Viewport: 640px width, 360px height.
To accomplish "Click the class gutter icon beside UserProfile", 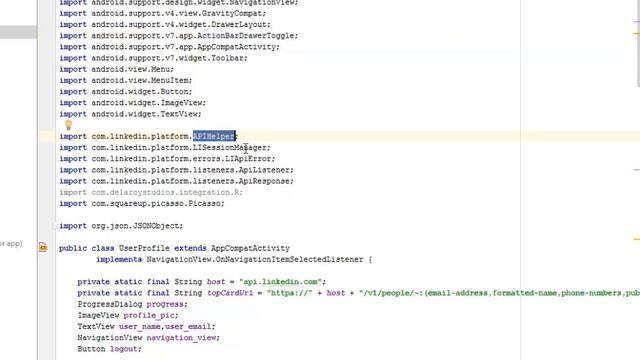I will pos(43,247).
